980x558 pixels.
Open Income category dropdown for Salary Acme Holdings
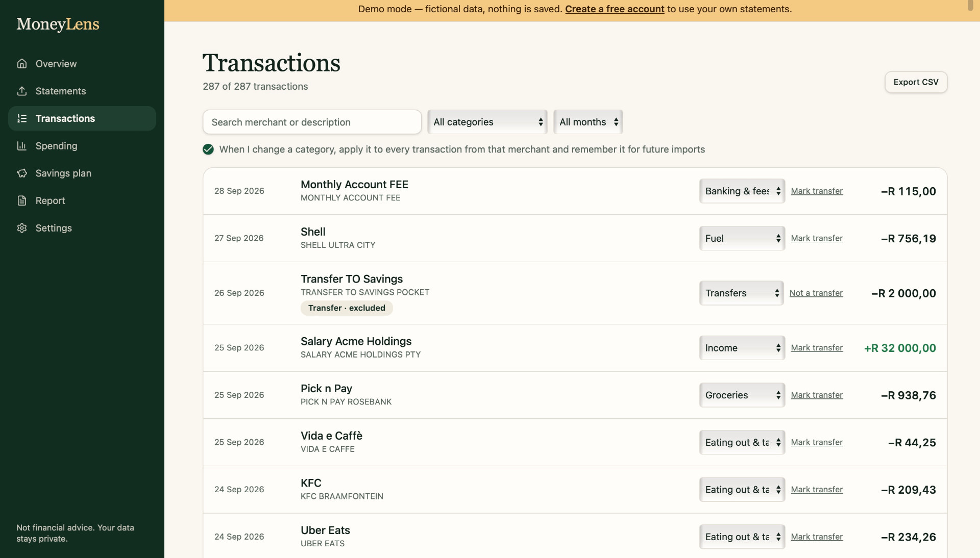tap(742, 348)
